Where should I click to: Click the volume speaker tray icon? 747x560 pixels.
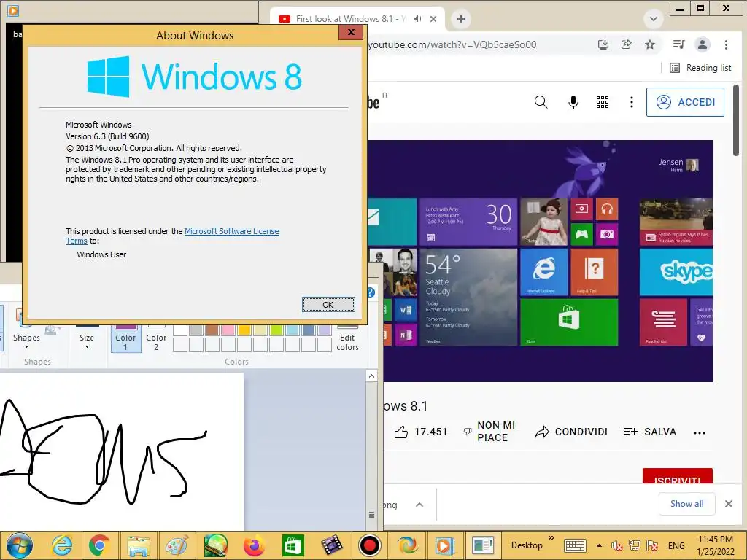[x=617, y=545]
